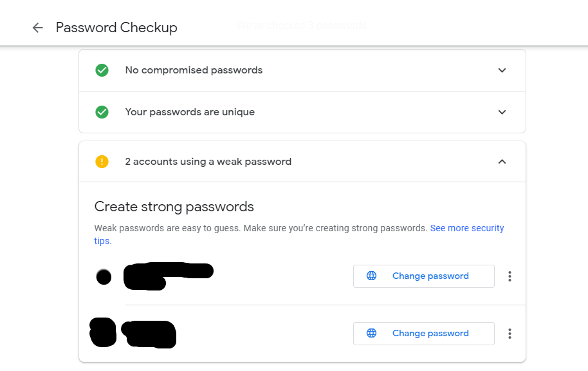Go back using the arrow icon

pyautogui.click(x=37, y=28)
